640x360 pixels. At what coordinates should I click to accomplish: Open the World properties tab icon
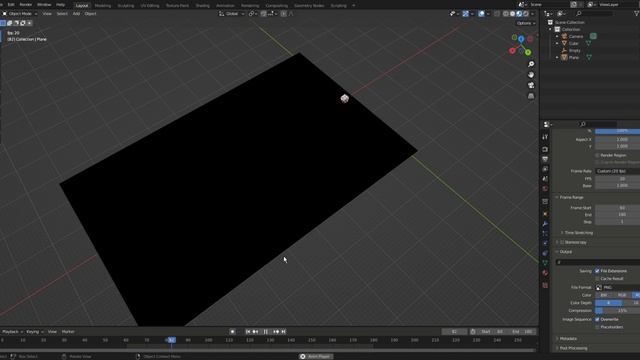coord(545,189)
